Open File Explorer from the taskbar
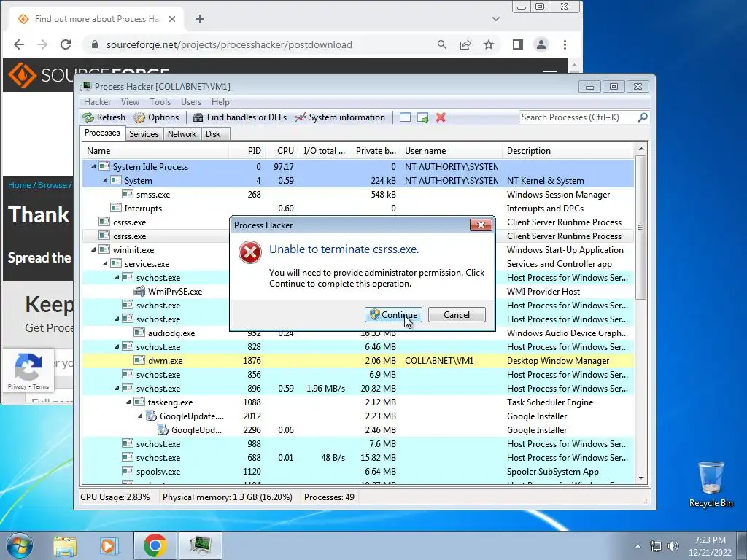747x560 pixels. pyautogui.click(x=65, y=545)
